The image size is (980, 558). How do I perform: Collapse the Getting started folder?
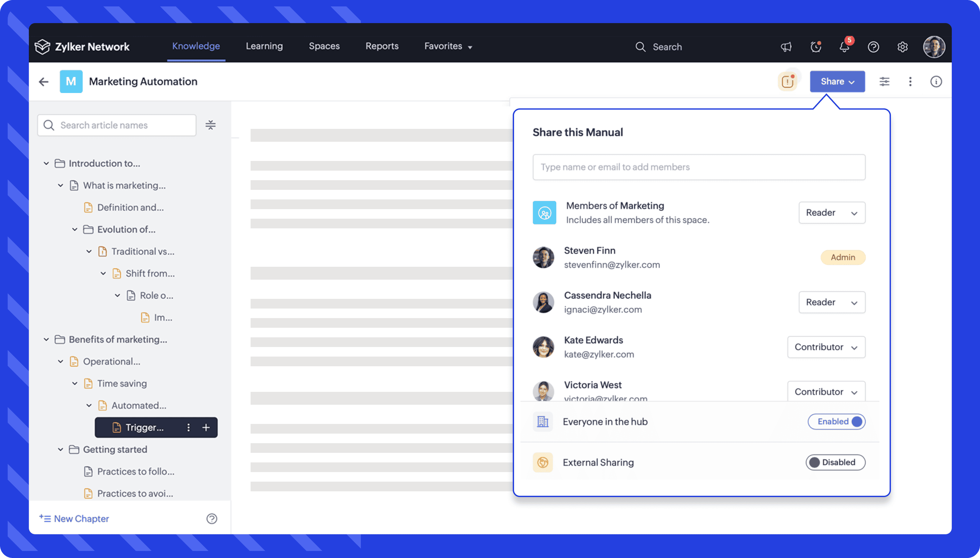point(61,450)
